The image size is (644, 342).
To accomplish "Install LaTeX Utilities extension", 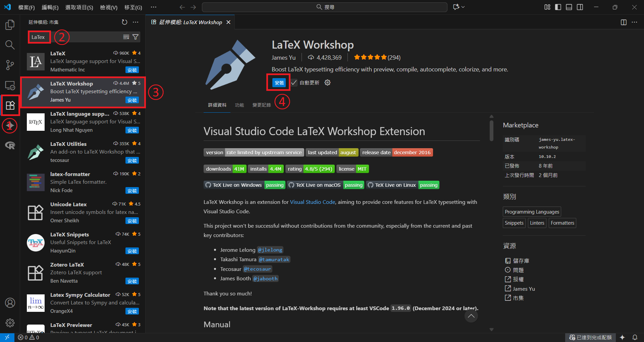I will click(x=132, y=161).
